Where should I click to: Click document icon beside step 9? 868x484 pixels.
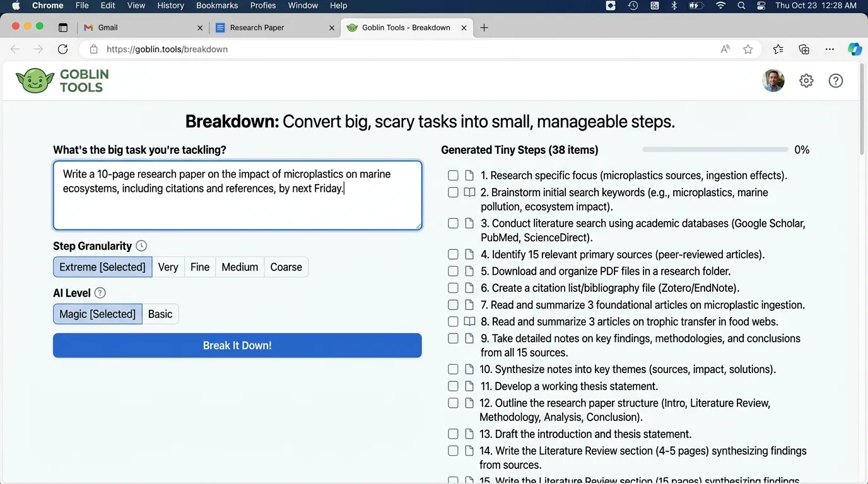469,338
